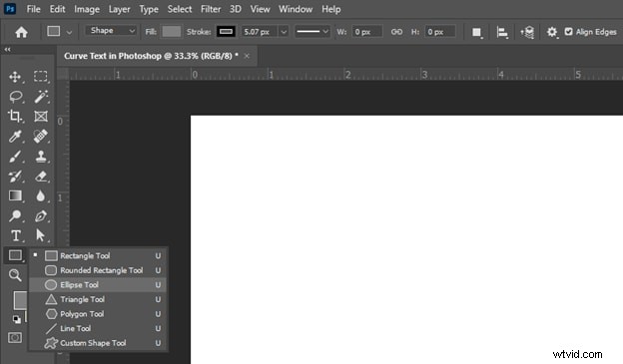Choose Polygon Tool from flyout
This screenshot has width=623, height=364.
coord(98,314)
